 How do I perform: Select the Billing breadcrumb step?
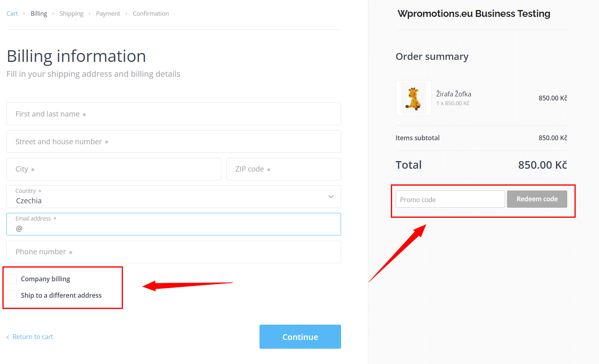[39, 14]
